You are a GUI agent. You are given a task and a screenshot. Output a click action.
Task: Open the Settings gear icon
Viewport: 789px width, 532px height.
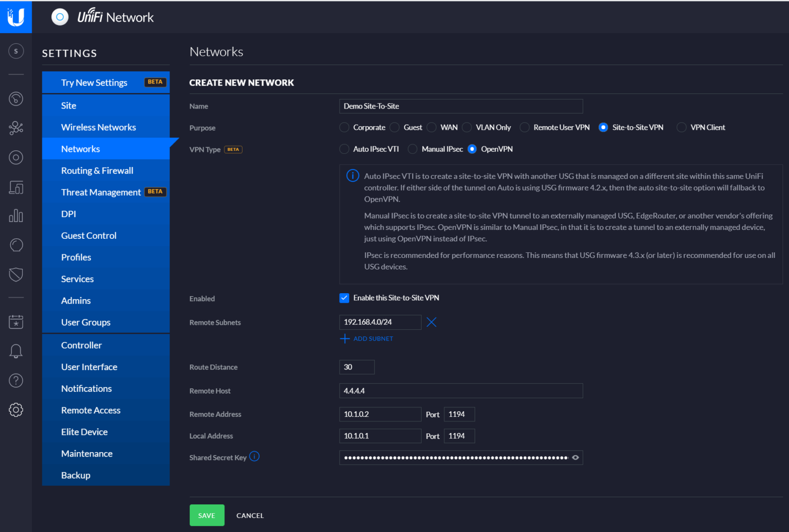(x=16, y=410)
